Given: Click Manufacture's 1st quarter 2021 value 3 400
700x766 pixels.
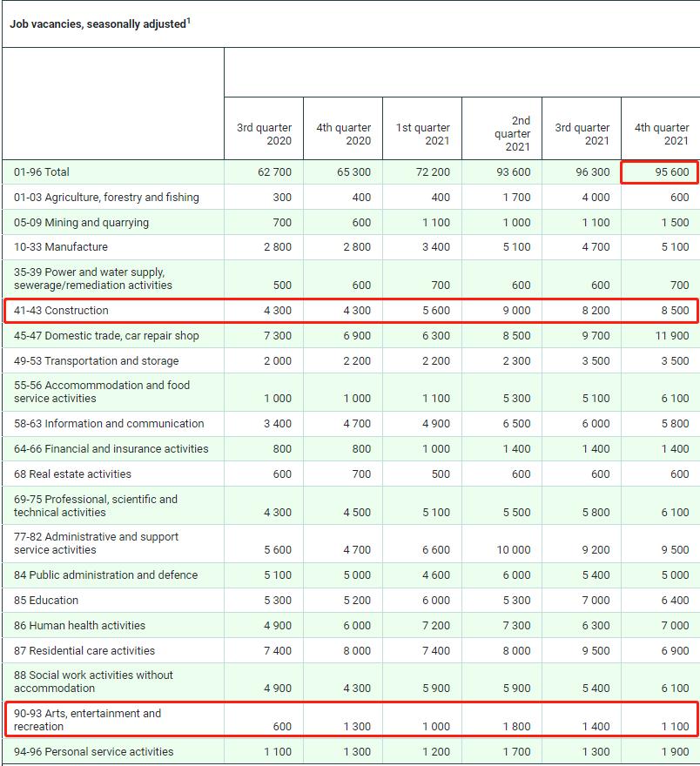Looking at the screenshot, I should click(436, 246).
